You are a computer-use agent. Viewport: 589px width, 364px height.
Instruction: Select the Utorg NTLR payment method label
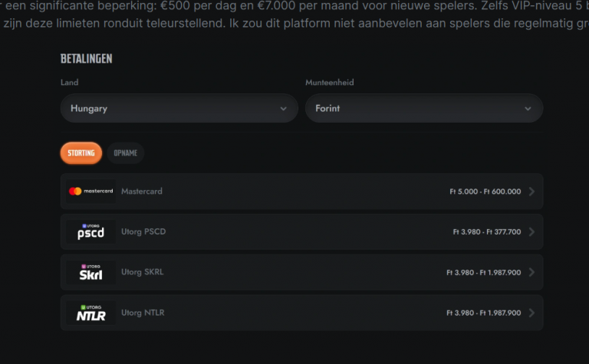click(143, 313)
